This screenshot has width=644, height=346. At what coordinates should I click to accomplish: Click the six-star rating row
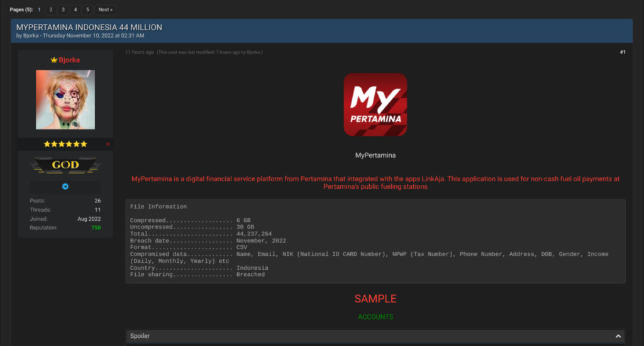(x=65, y=144)
